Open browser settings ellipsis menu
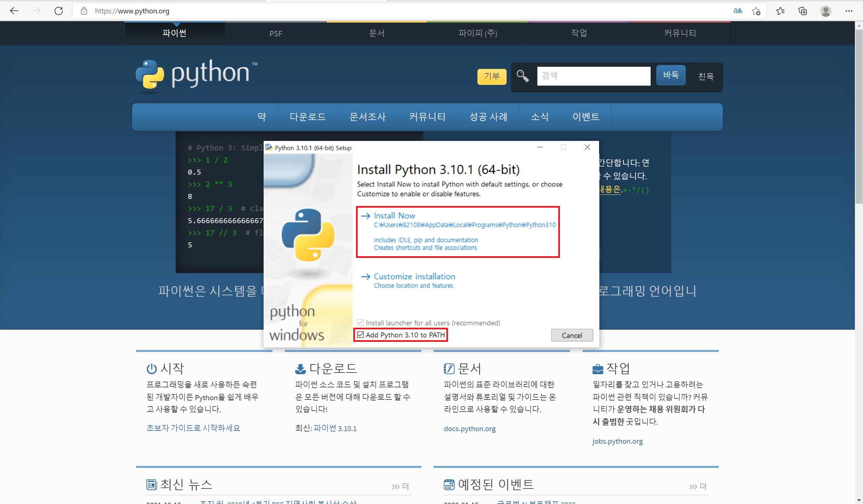863x504 pixels. [849, 11]
